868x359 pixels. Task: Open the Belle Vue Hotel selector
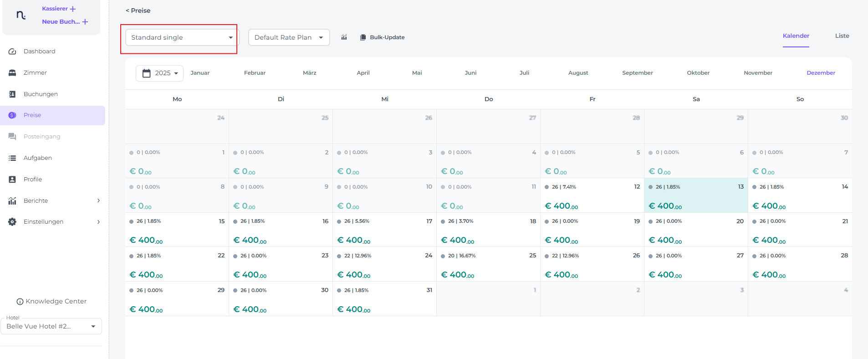coord(51,326)
